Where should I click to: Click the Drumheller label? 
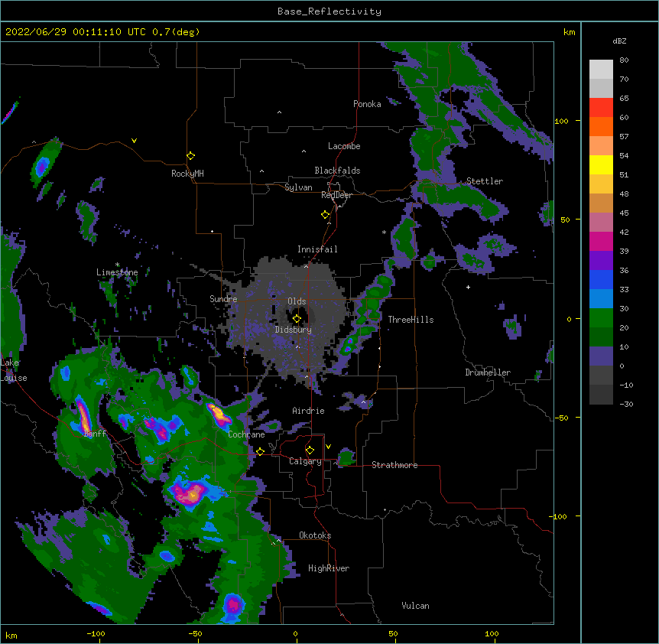[488, 372]
